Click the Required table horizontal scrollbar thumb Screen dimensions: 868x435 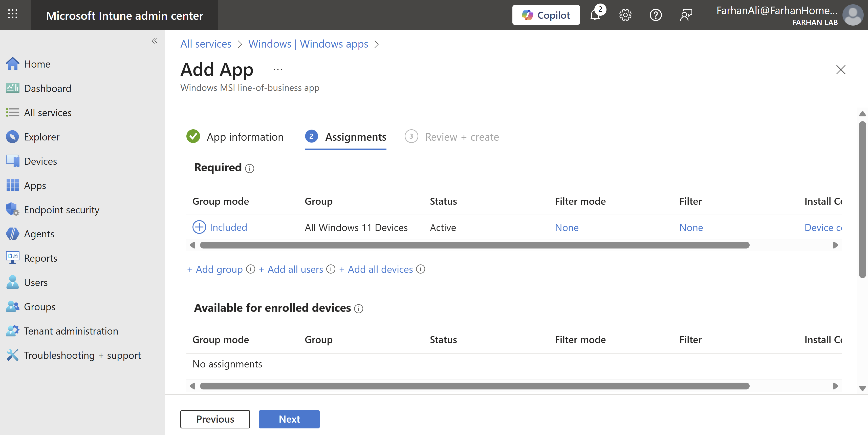[x=474, y=245]
